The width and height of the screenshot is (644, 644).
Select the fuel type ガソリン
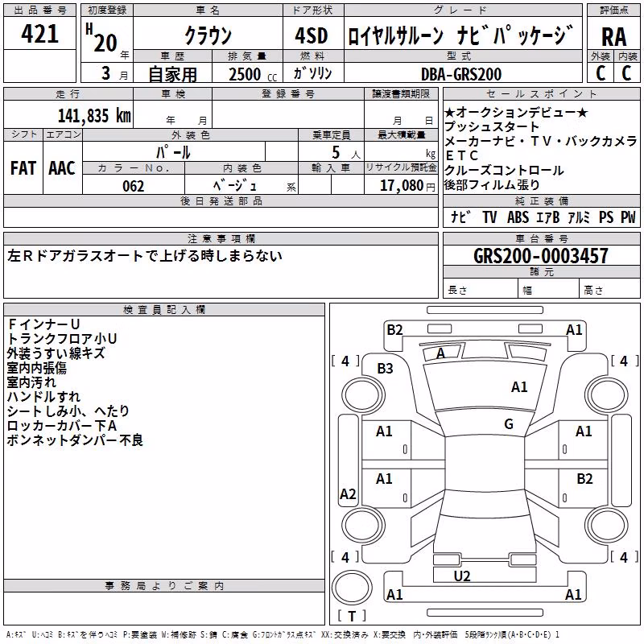[x=312, y=73]
